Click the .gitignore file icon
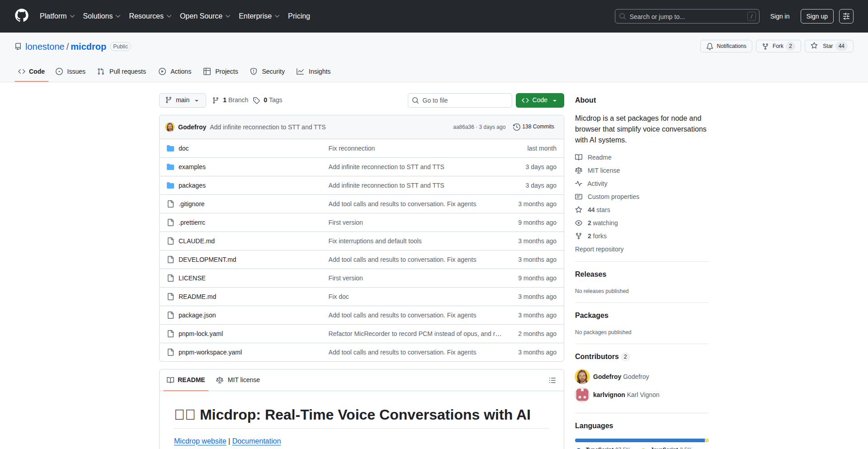 (x=170, y=204)
